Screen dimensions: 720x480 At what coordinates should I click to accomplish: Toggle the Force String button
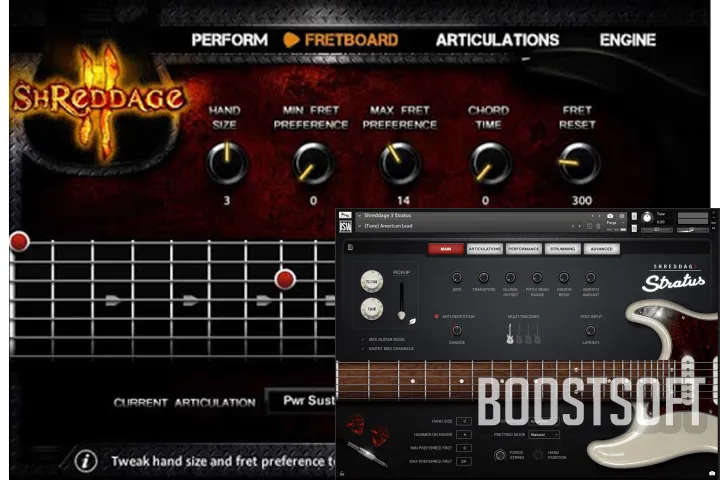click(500, 454)
